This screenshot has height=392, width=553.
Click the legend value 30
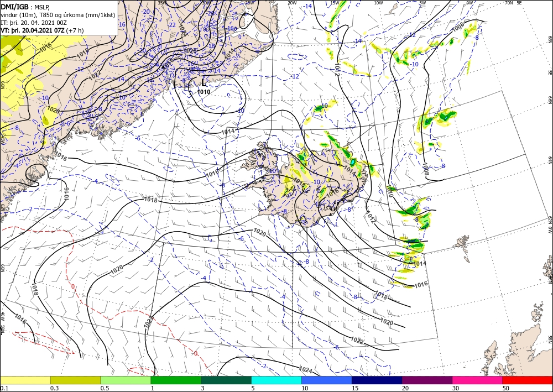click(456, 388)
